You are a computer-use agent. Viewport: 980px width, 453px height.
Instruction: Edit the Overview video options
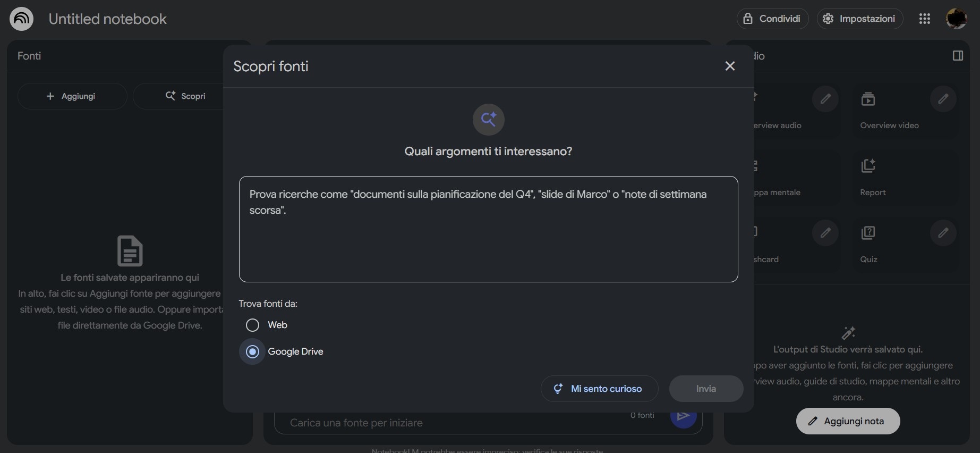point(943,99)
